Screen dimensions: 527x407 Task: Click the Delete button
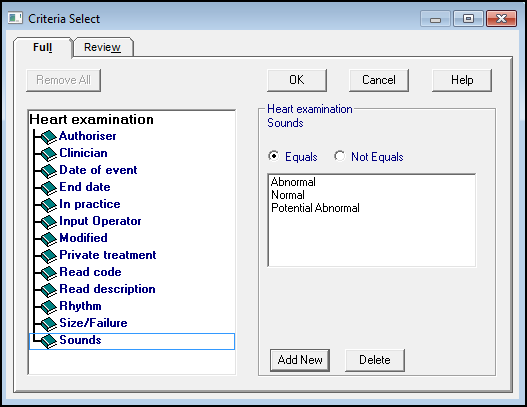point(375,360)
